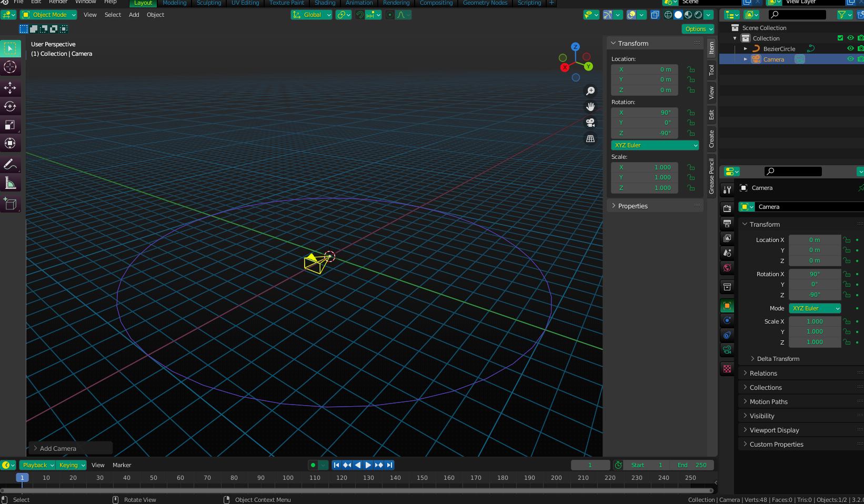Uncheck the Collection exclude checkbox
This screenshot has width=864, height=504.
tap(840, 38)
